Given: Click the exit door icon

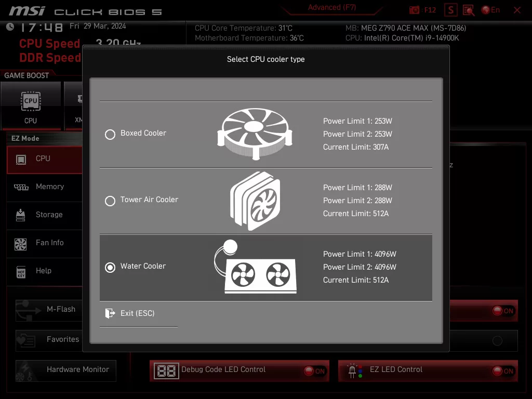Looking at the screenshot, I should click(110, 313).
